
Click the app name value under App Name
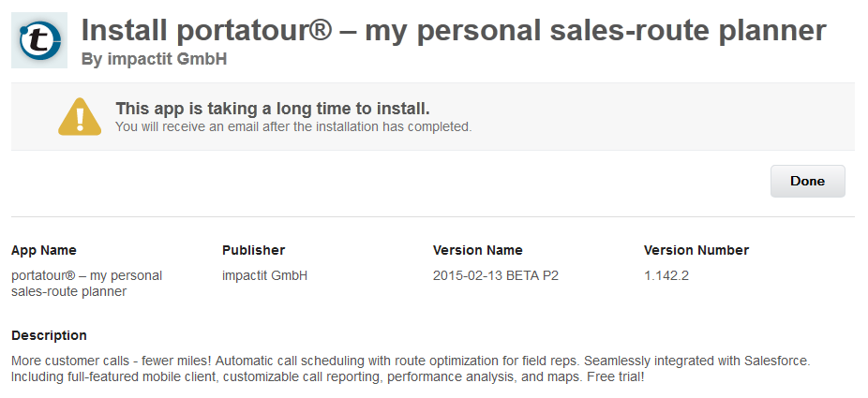87,284
